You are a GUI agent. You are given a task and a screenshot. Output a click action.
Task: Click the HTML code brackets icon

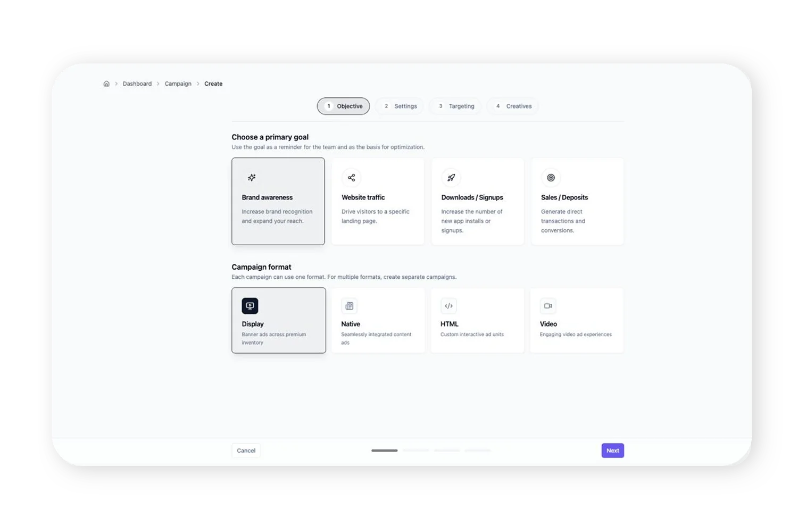click(448, 305)
